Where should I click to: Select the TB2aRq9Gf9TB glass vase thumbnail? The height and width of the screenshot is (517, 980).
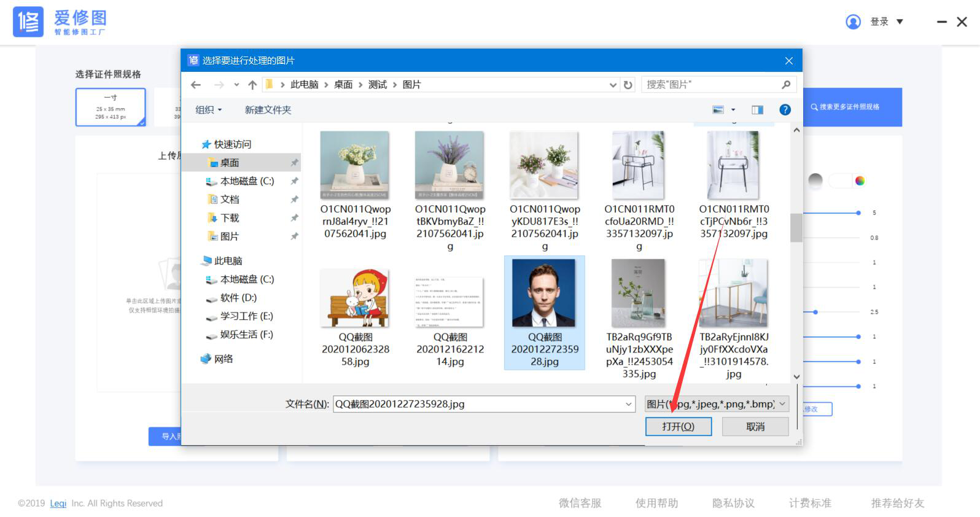639,293
